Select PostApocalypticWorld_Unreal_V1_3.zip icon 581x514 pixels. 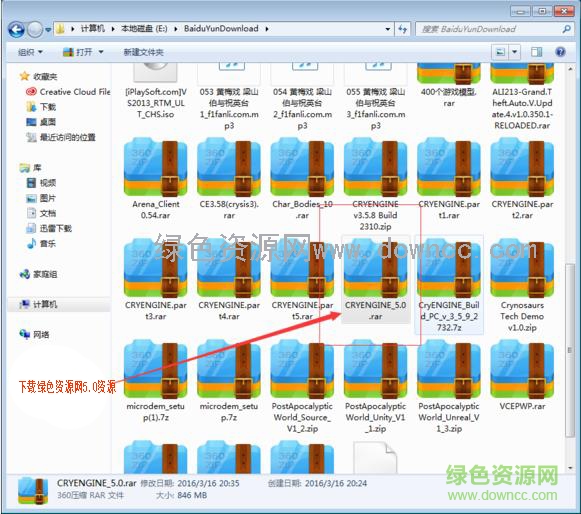pyautogui.click(x=449, y=369)
